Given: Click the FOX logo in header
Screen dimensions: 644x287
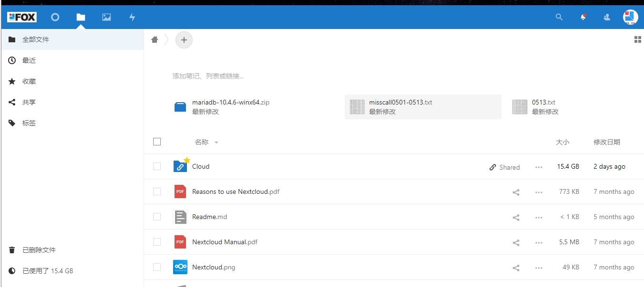Looking at the screenshot, I should click(22, 17).
